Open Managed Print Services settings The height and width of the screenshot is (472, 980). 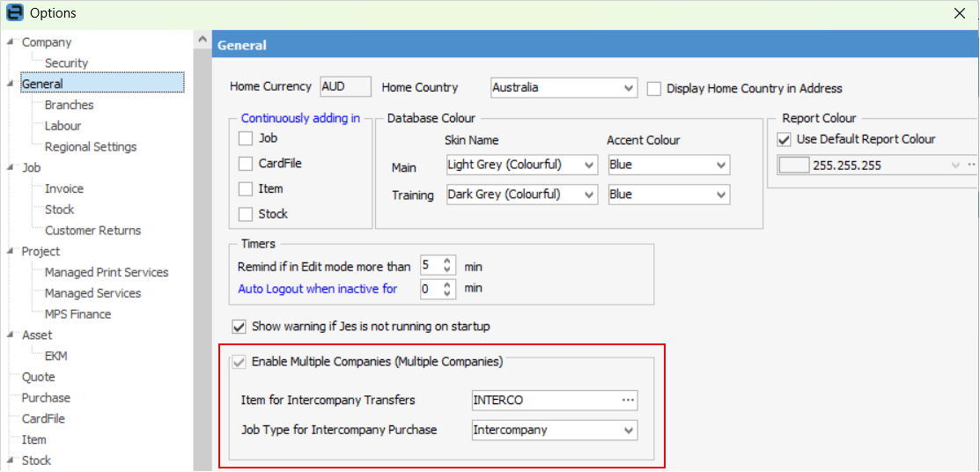[x=107, y=273]
